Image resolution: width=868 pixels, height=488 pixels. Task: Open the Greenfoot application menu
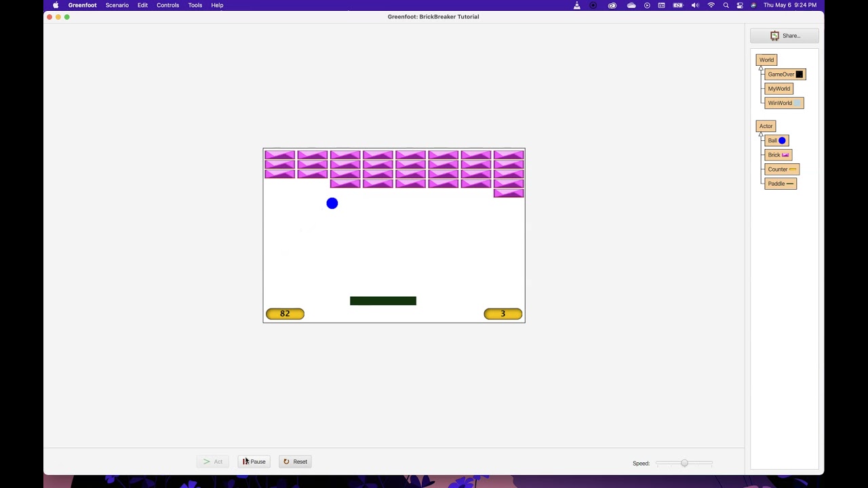[x=82, y=5]
